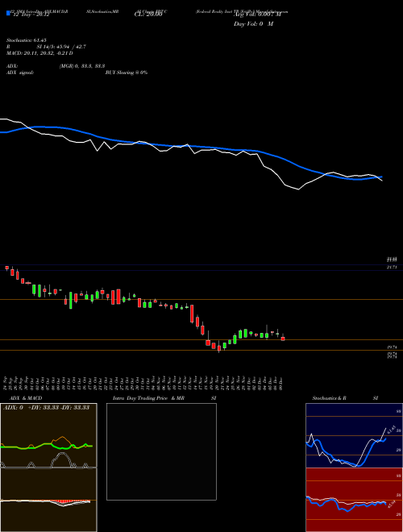403x532 pixels.
Task: Open the ADX indicator chart panel
Action: pos(48,435)
